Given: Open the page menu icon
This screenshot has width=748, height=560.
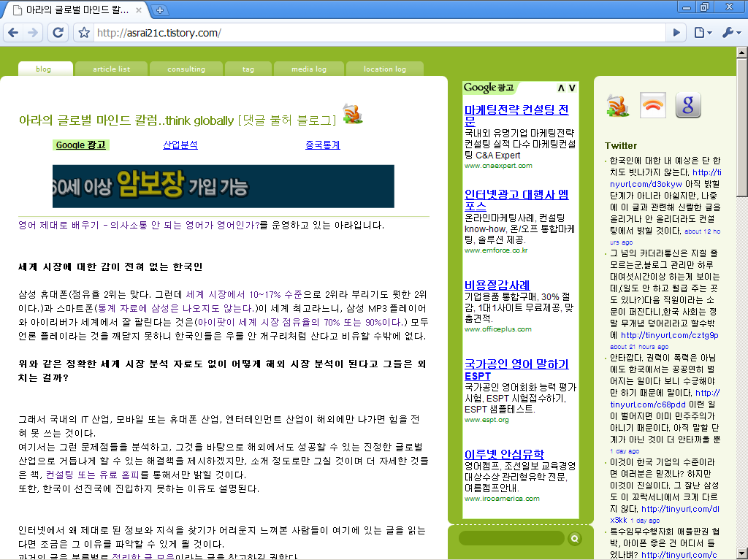Looking at the screenshot, I should (703, 33).
